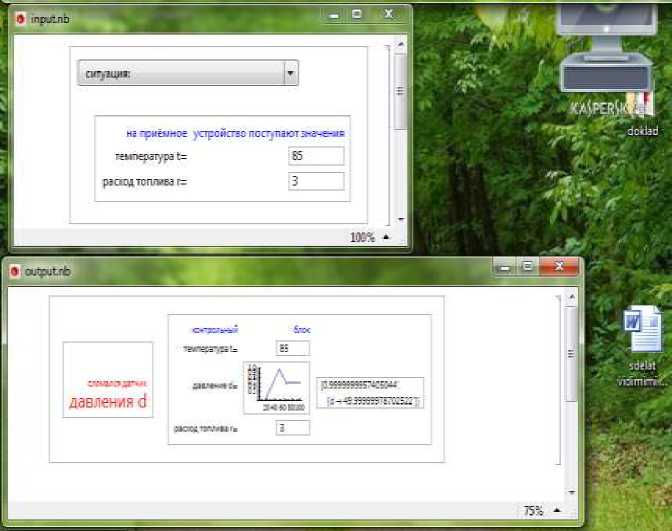Maximize the output.nb window
The width and height of the screenshot is (672, 531).
pos(528,267)
